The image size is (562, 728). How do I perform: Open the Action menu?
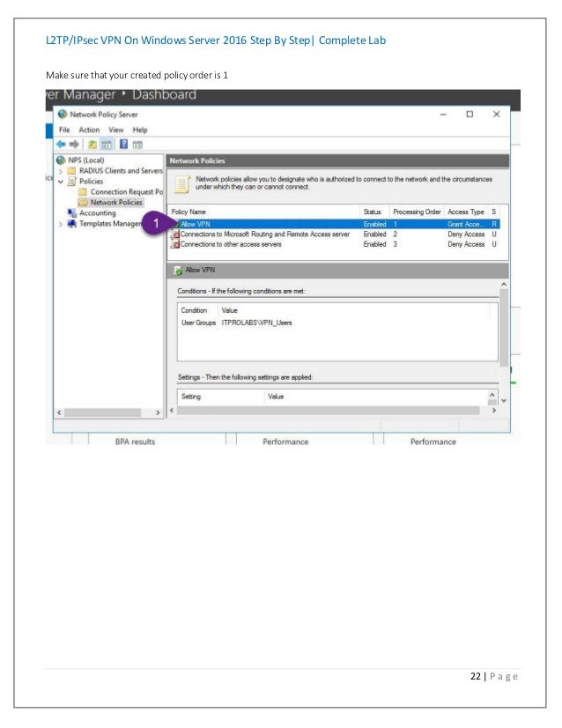click(x=89, y=130)
